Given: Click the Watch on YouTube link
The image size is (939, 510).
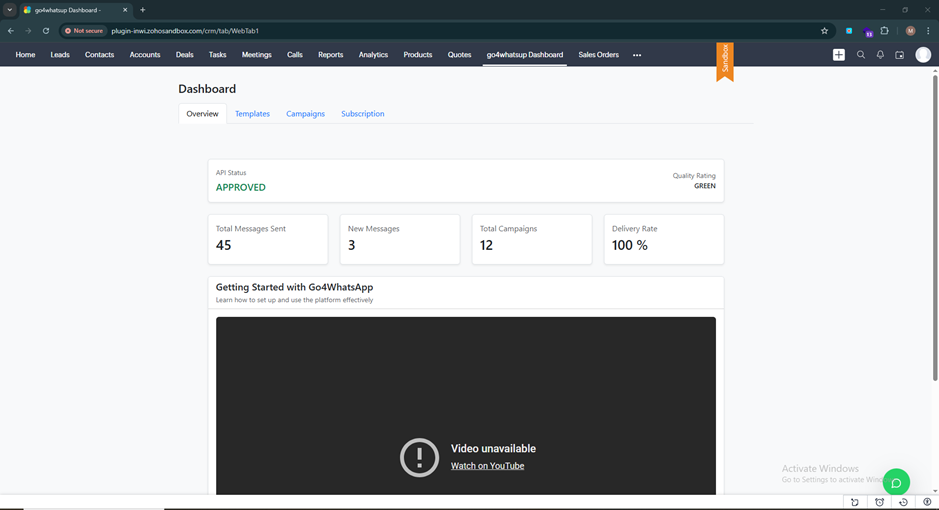Looking at the screenshot, I should pyautogui.click(x=487, y=466).
